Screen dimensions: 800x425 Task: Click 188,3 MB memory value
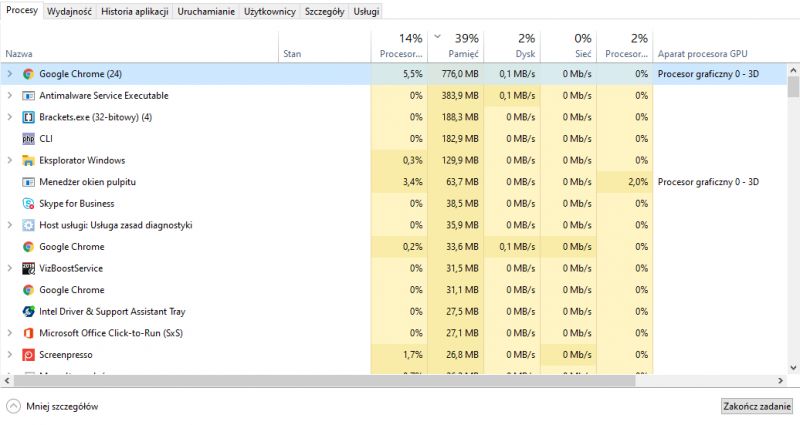(x=460, y=117)
